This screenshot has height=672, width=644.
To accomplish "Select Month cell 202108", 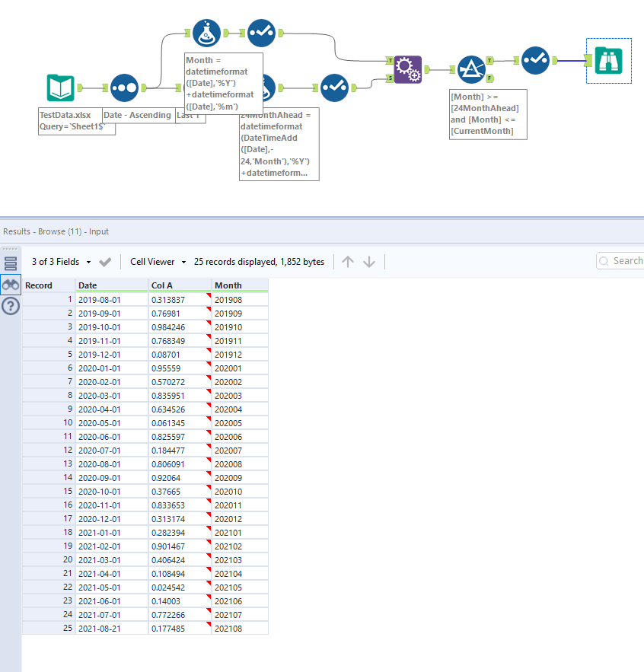I will (240, 629).
